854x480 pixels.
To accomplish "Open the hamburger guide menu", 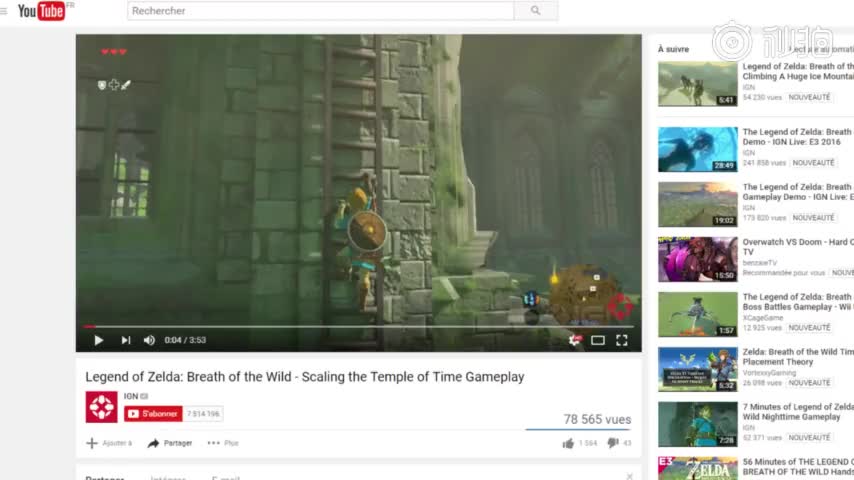I will [x=4, y=11].
